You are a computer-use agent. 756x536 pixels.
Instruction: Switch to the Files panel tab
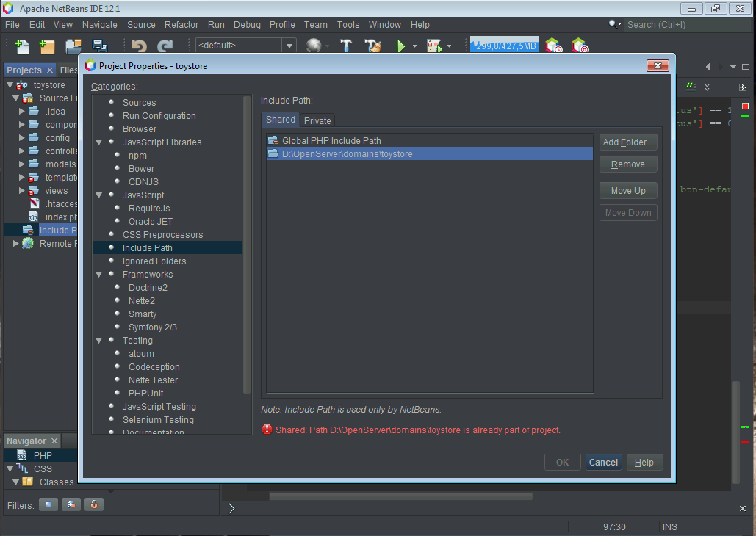(x=68, y=70)
